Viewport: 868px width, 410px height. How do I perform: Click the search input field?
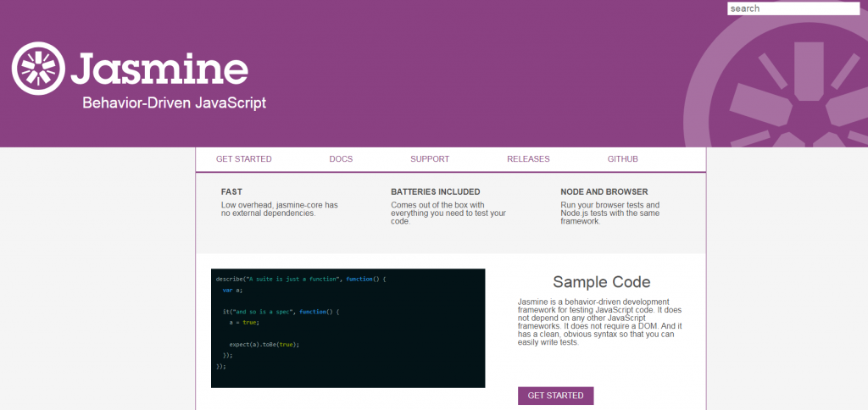[x=793, y=8]
